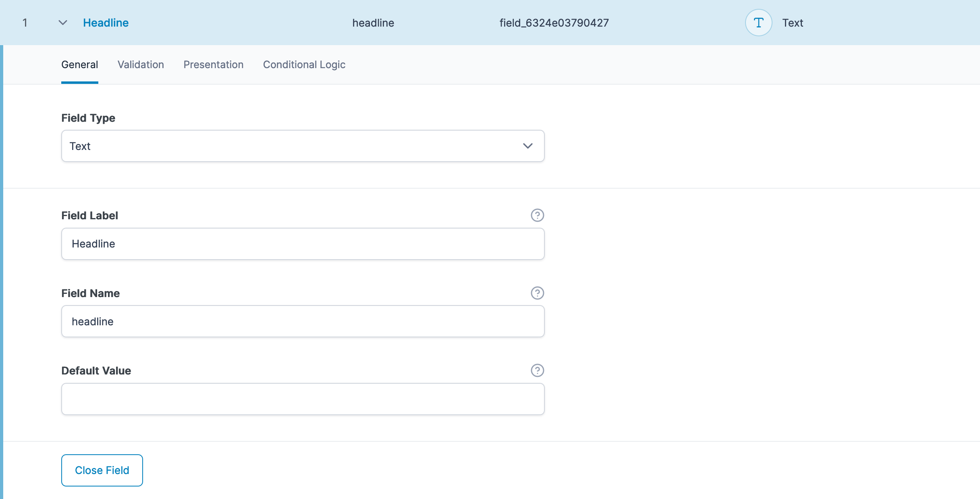Open the Default Value help tooltip
This screenshot has width=980, height=499.
point(537,370)
